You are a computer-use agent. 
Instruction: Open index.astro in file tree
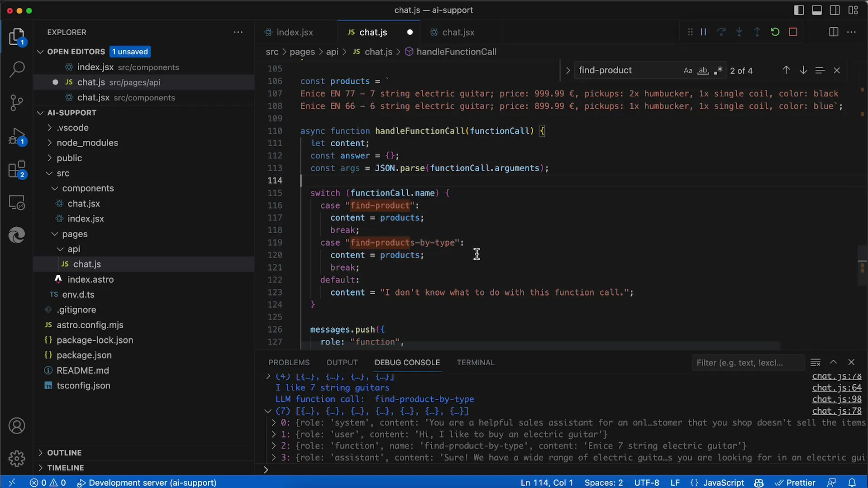tap(91, 279)
